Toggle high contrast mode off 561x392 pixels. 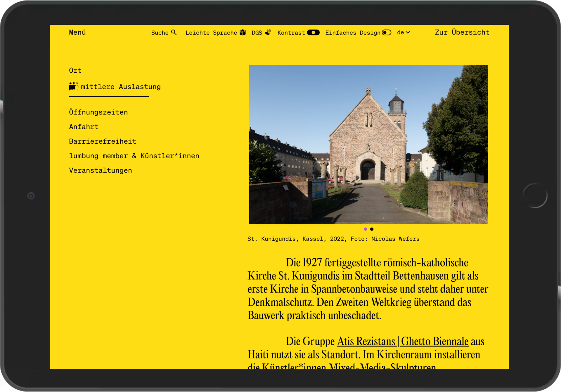314,32
